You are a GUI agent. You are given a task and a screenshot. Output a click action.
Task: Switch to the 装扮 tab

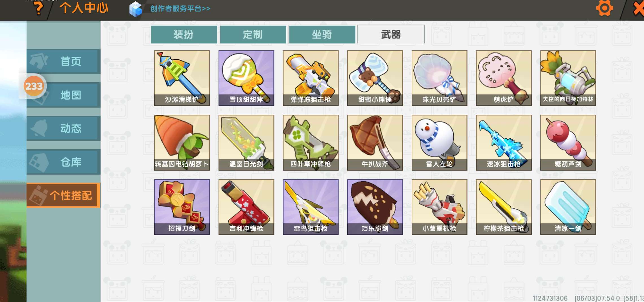coord(184,34)
